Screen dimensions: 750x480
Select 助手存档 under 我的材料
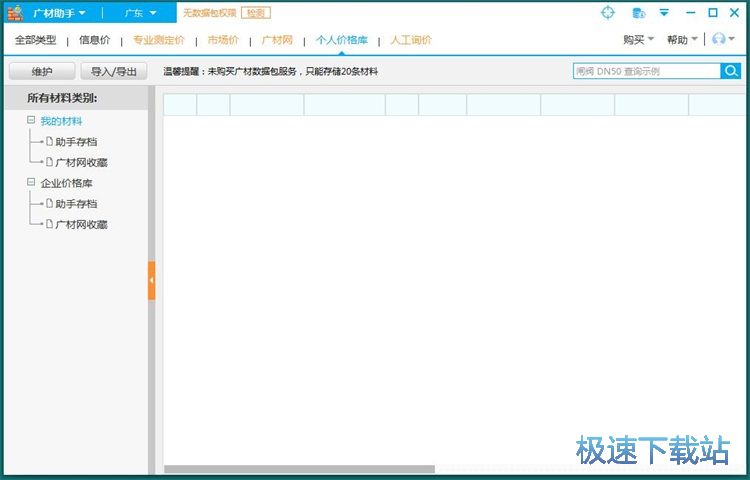point(77,142)
